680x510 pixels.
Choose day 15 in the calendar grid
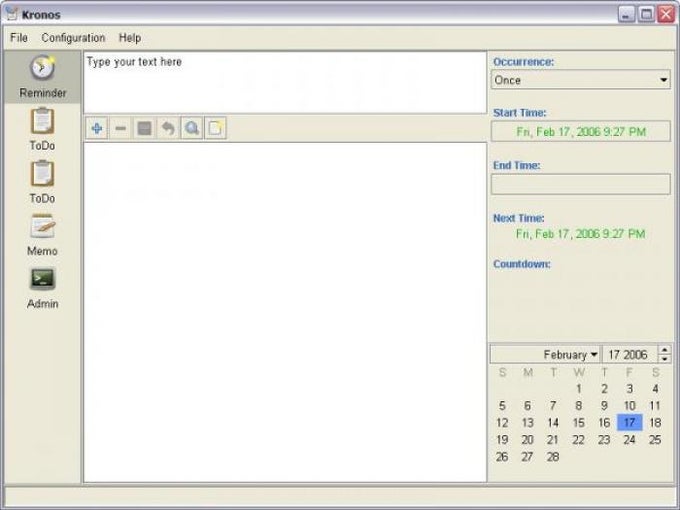coord(579,422)
